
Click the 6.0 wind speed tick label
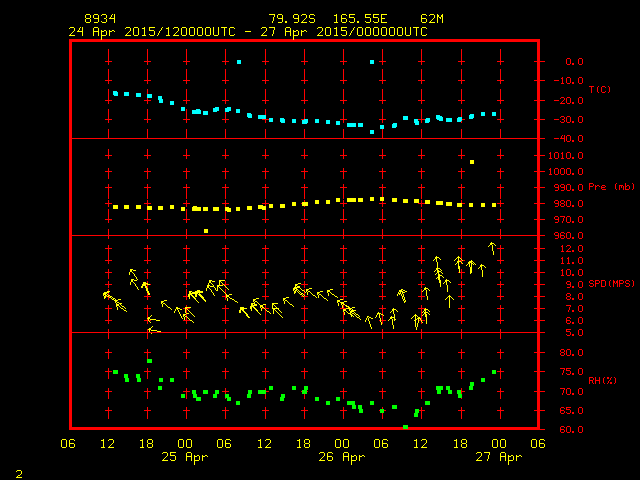574,321
